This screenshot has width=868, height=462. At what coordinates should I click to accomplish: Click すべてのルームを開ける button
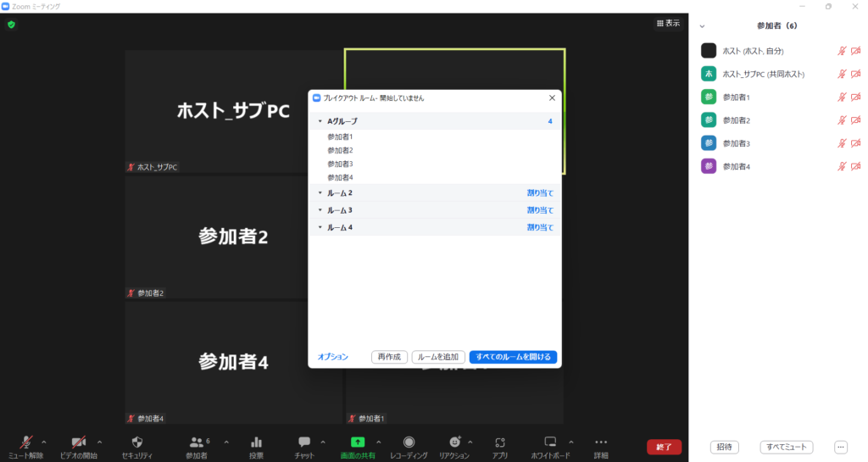513,357
